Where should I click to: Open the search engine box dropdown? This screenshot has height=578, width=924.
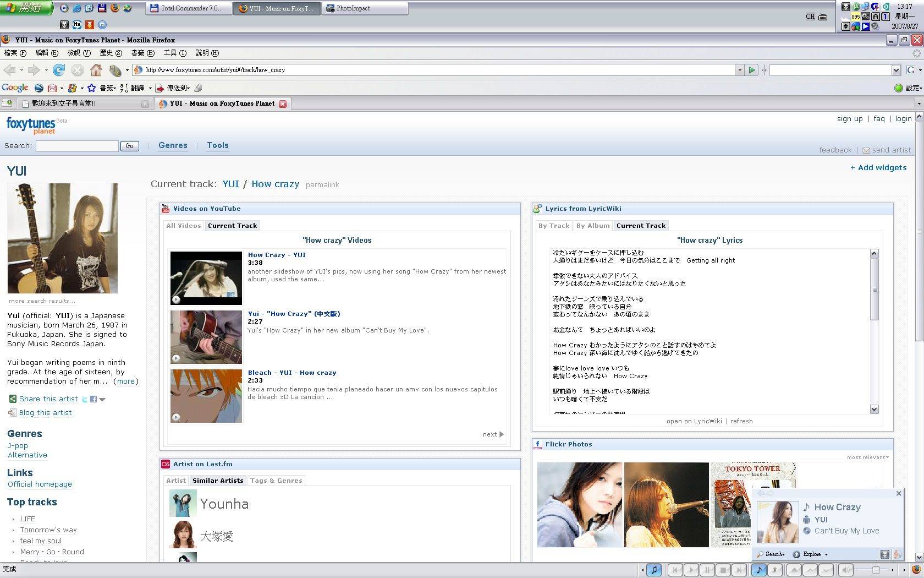click(896, 70)
